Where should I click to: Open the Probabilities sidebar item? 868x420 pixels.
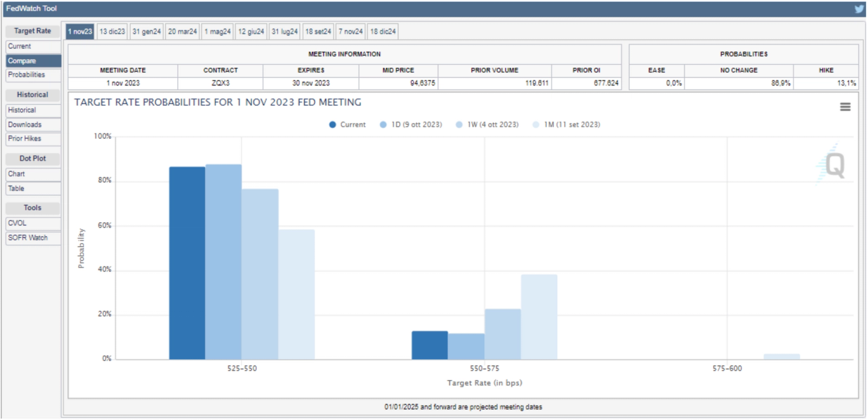tap(33, 75)
